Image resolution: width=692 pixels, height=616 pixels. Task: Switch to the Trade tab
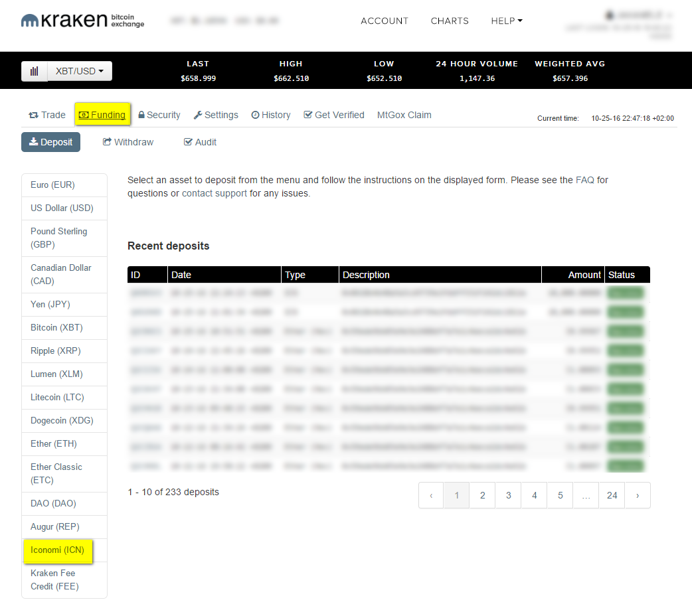(47, 115)
